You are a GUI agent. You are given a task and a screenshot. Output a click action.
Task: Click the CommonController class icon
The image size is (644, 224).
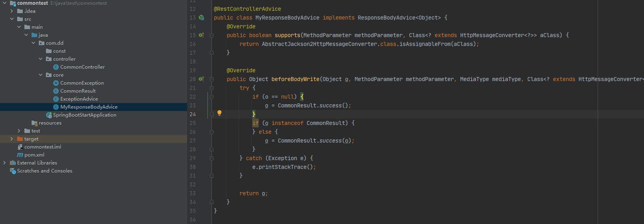56,67
